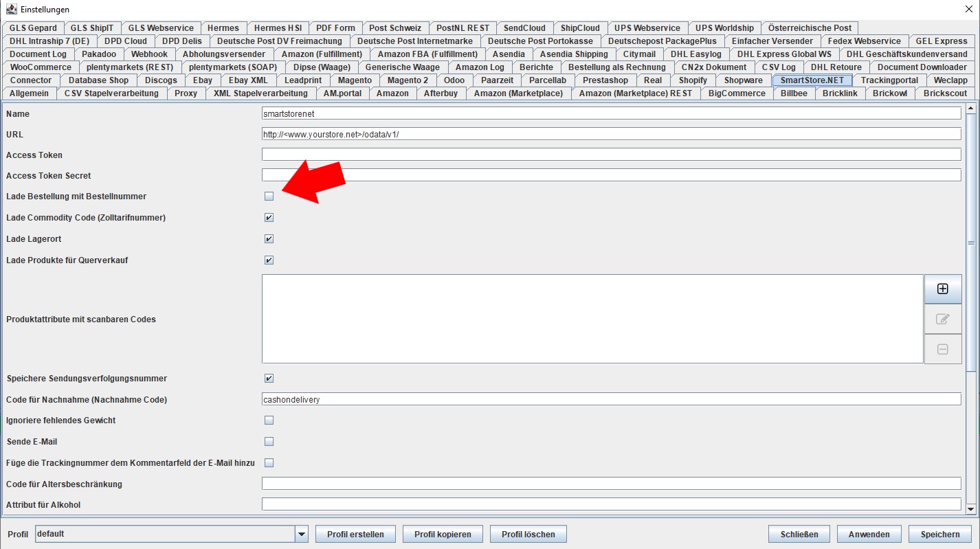
Task: Enable Lade Bestellung mit Bestellnummer checkbox
Action: [269, 197]
